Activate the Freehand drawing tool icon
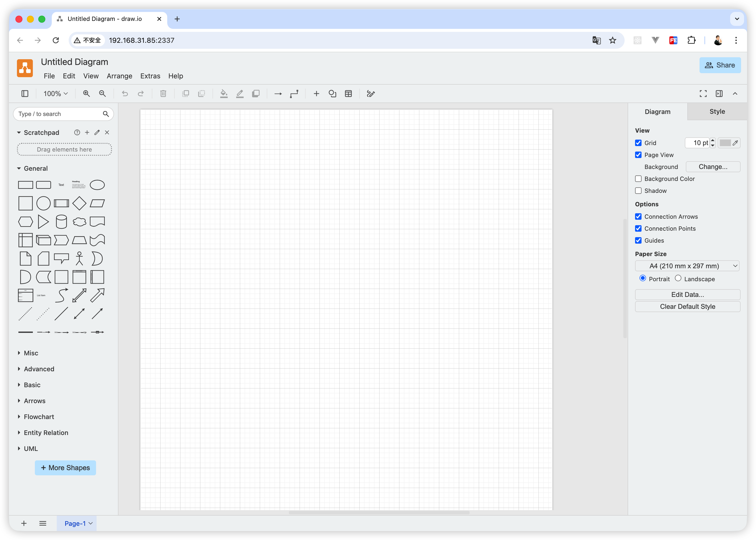756x540 pixels. (x=371, y=94)
